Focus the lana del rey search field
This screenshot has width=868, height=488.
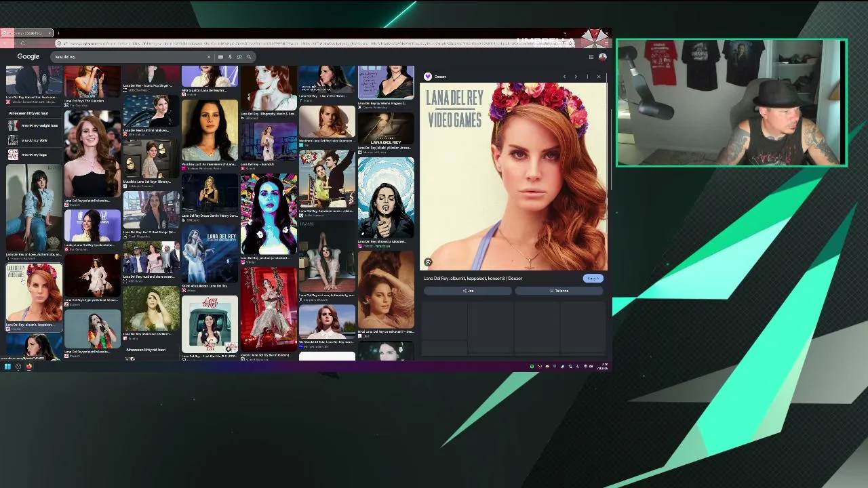[x=129, y=57]
